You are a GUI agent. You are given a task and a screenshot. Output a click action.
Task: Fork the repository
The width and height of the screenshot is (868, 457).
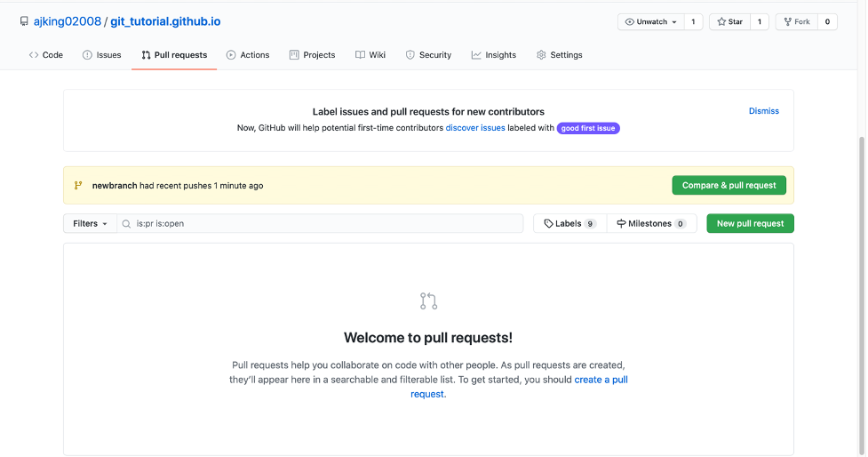click(x=796, y=22)
